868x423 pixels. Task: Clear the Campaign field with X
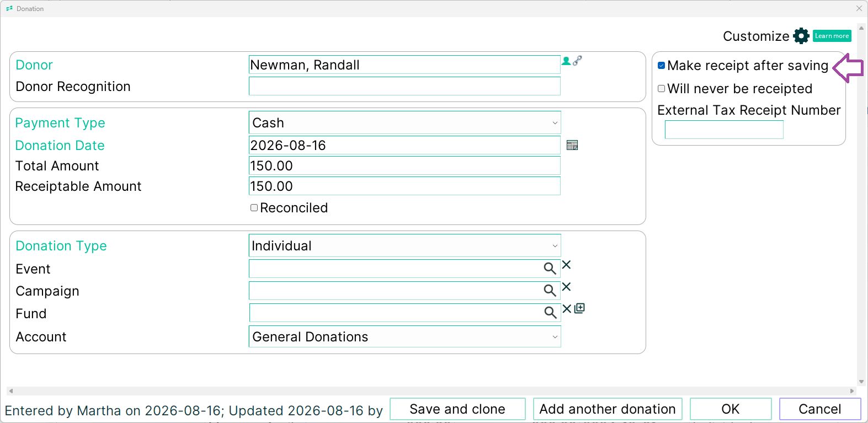click(566, 287)
